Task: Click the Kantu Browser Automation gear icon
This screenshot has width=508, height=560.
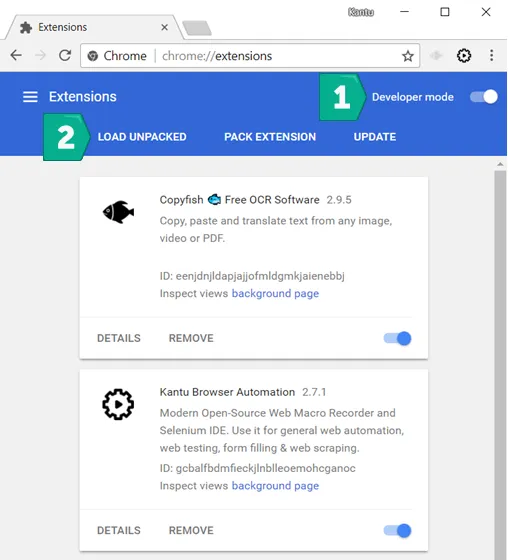Action: 118,404
